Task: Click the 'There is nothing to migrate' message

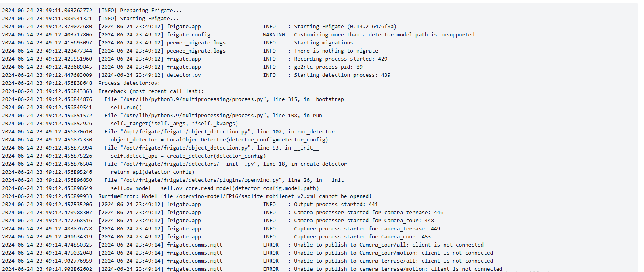Action: (x=336, y=51)
